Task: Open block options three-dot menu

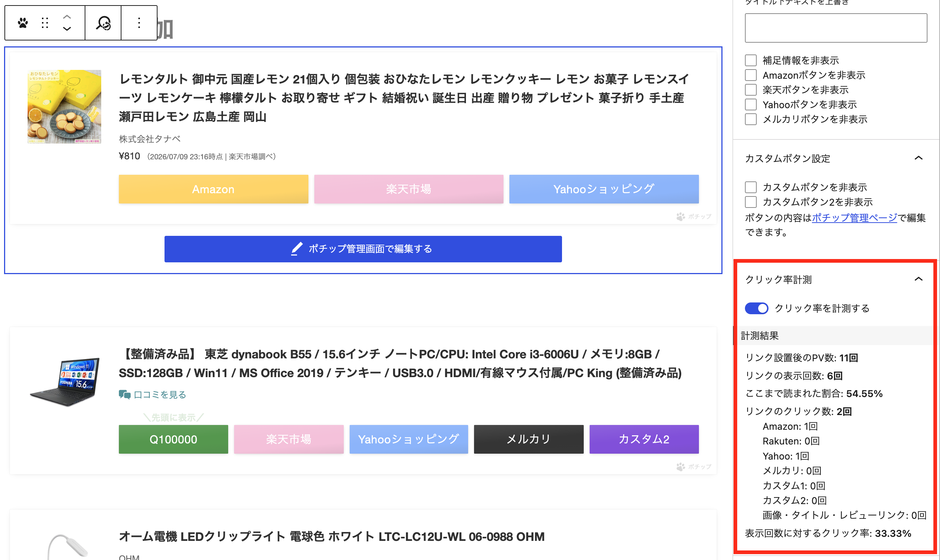Action: click(x=139, y=23)
